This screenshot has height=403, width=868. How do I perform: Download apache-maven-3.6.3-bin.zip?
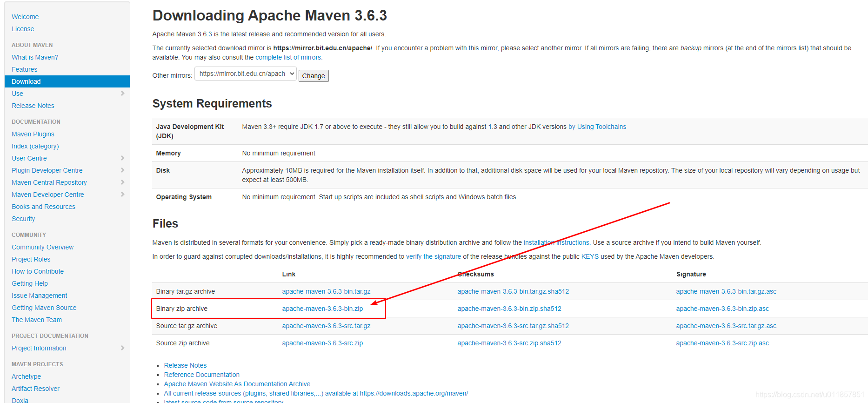pyautogui.click(x=322, y=309)
